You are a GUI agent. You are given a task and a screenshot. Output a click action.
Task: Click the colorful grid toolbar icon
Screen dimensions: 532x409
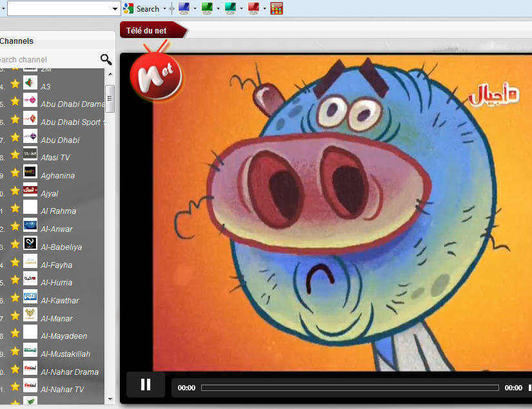pos(277,8)
